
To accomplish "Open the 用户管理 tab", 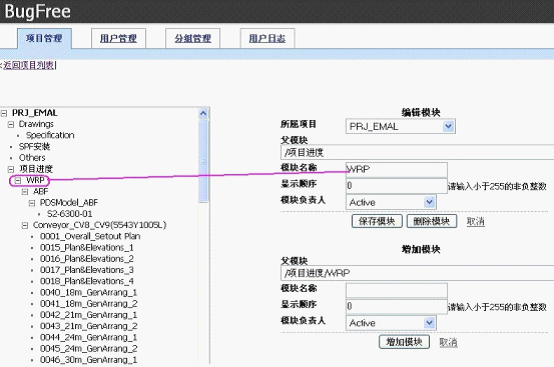I will [118, 38].
